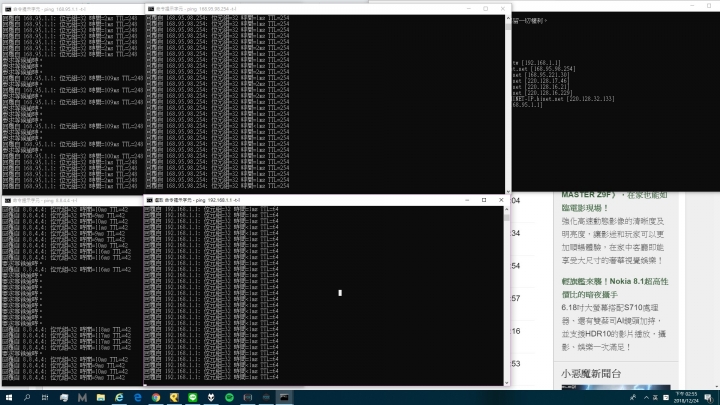Click the IME language indicator in the tray
The width and height of the screenshot is (720, 405).
655,397
